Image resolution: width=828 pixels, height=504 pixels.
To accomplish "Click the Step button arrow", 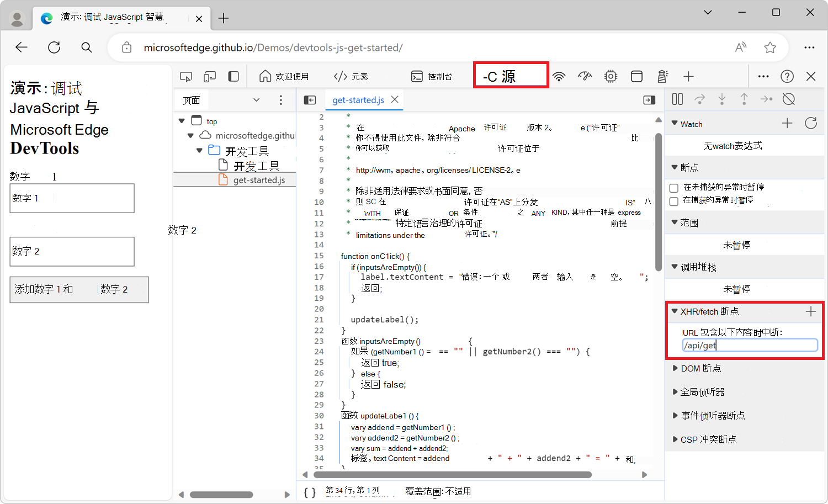I will 766,99.
